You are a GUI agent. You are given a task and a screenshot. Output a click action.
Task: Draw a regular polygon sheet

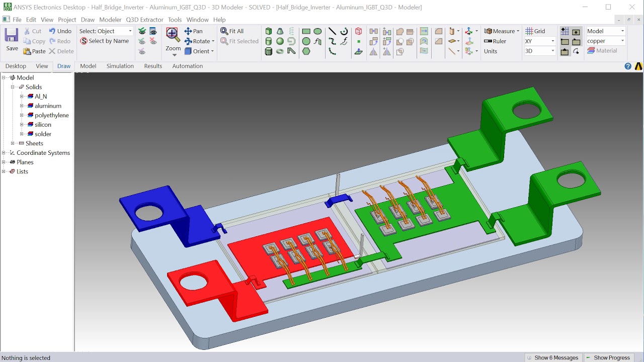point(306,51)
